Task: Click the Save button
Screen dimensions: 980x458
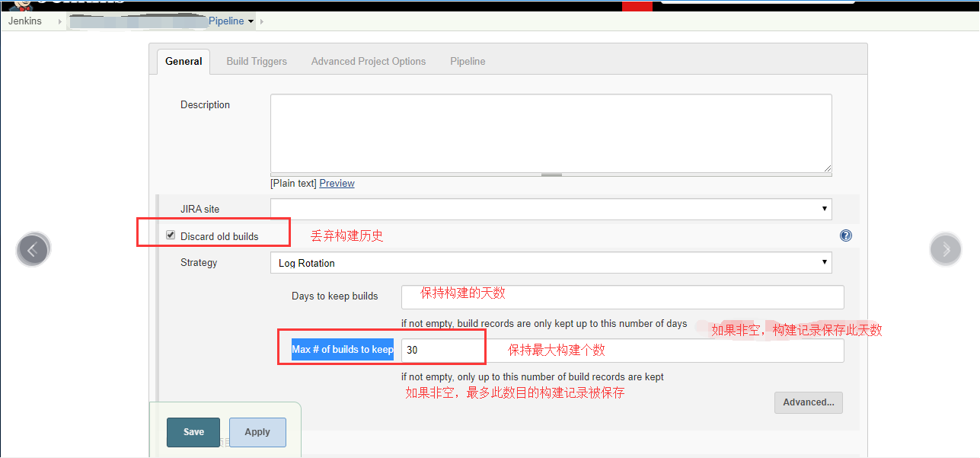Action: click(193, 432)
